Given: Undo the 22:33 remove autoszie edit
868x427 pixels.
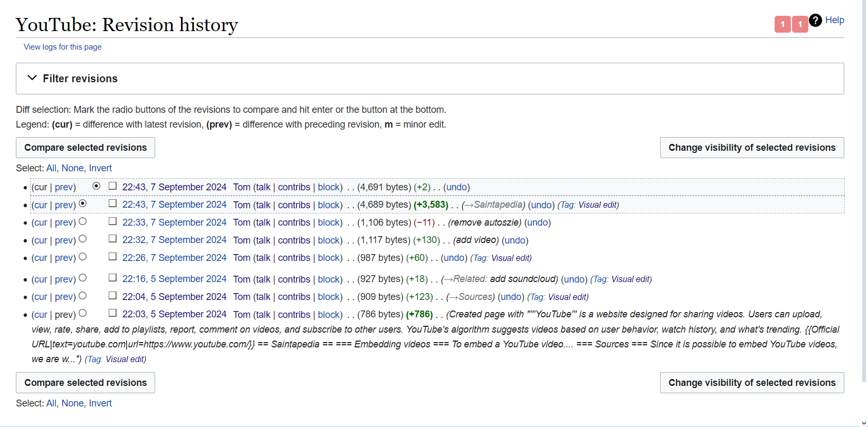Looking at the screenshot, I should [x=537, y=222].
